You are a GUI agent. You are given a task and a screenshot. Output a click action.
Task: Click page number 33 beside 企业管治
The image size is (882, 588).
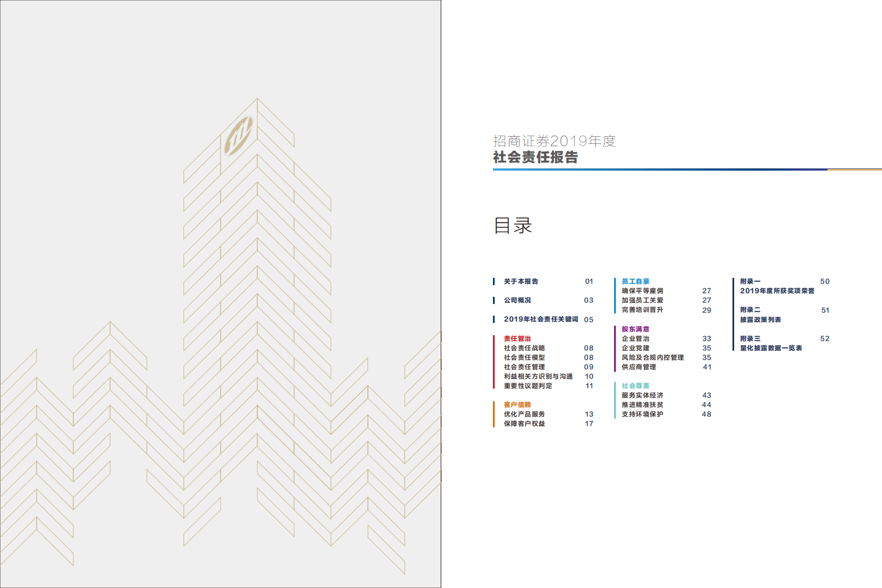[x=707, y=338]
